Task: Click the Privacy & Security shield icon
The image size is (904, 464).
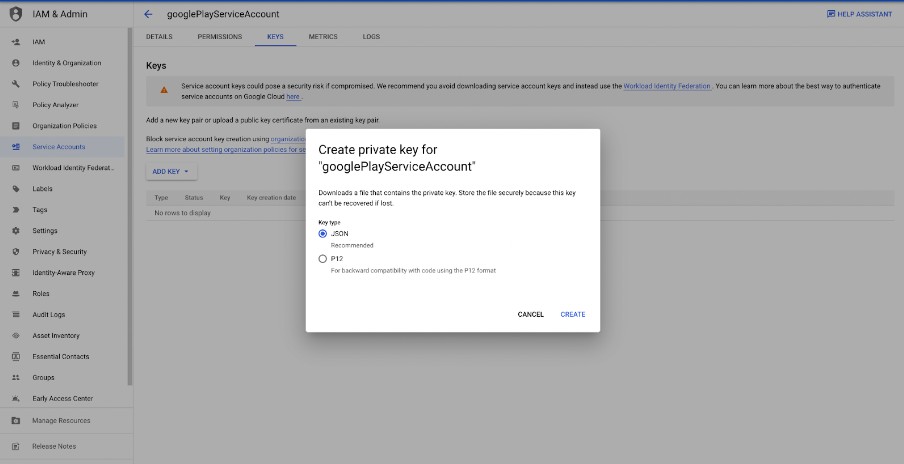Action: pyautogui.click(x=16, y=251)
